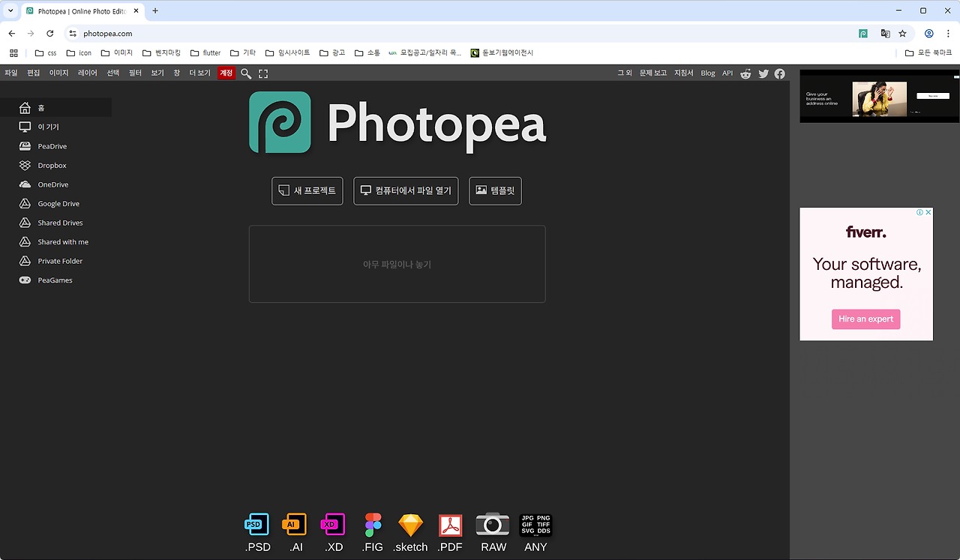Close the Fiverr ad with X
Image resolution: width=960 pixels, height=560 pixels.
tap(928, 212)
